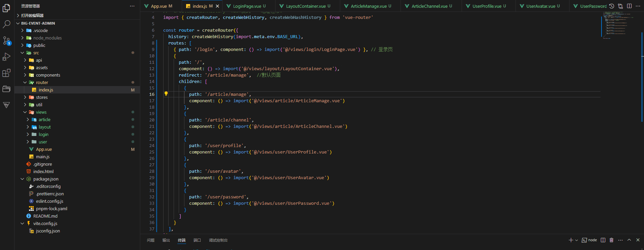Split the terminal panel

603,240
